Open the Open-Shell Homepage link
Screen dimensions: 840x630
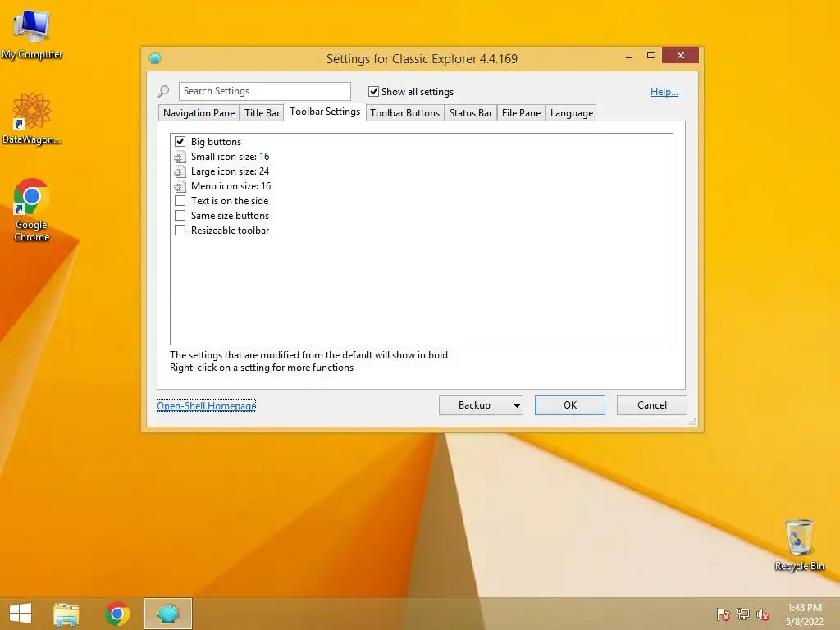click(x=206, y=406)
